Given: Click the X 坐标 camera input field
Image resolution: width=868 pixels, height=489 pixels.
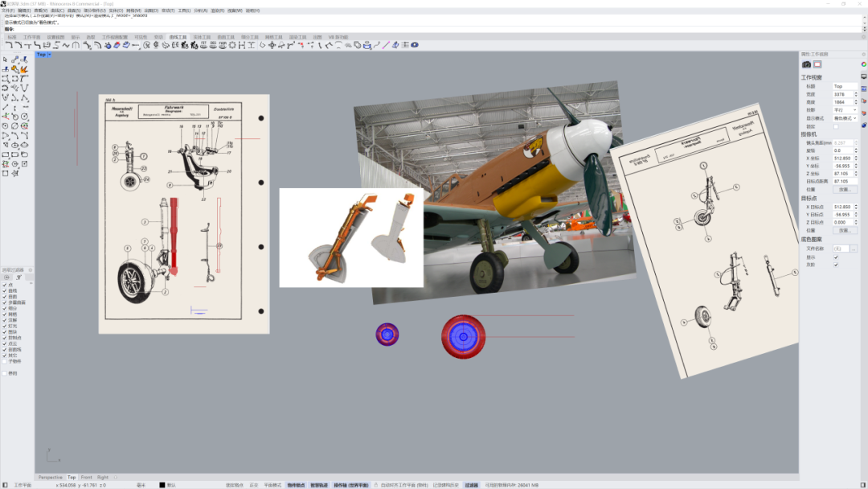Looking at the screenshot, I should tap(844, 158).
